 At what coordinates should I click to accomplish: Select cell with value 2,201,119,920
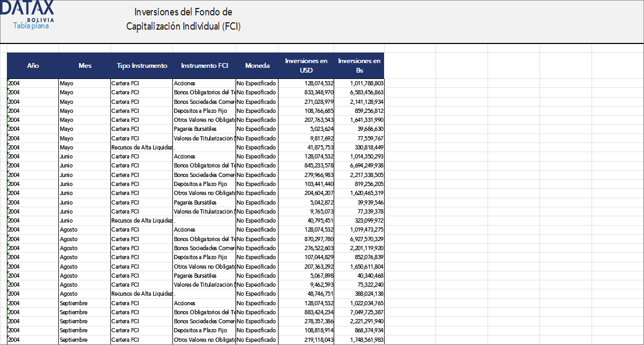point(360,248)
